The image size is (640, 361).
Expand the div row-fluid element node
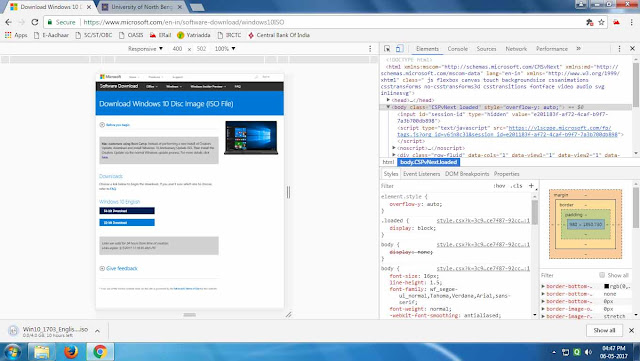coord(394,155)
